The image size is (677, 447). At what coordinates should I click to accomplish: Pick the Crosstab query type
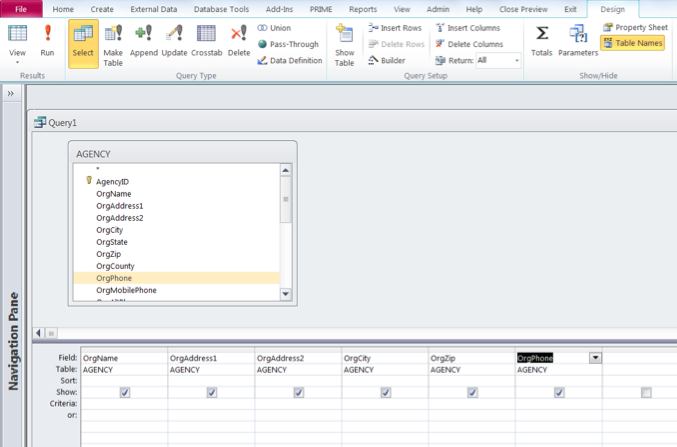pyautogui.click(x=207, y=42)
